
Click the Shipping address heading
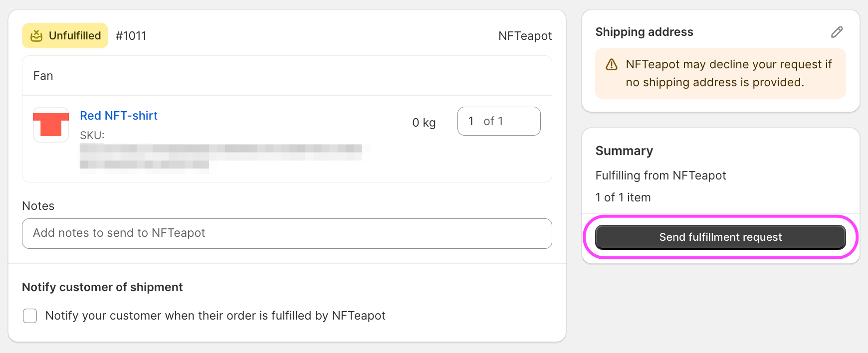pyautogui.click(x=644, y=32)
